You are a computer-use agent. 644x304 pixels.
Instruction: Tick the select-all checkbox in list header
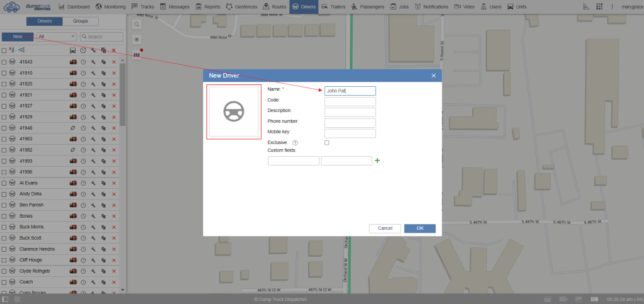[4, 50]
